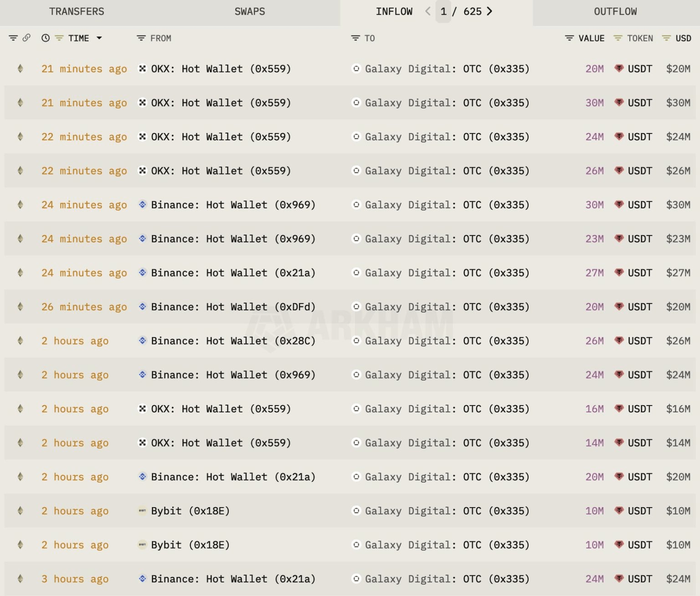Click the 20M value on the 0xDFd row
This screenshot has width=700, height=596.
(x=595, y=307)
